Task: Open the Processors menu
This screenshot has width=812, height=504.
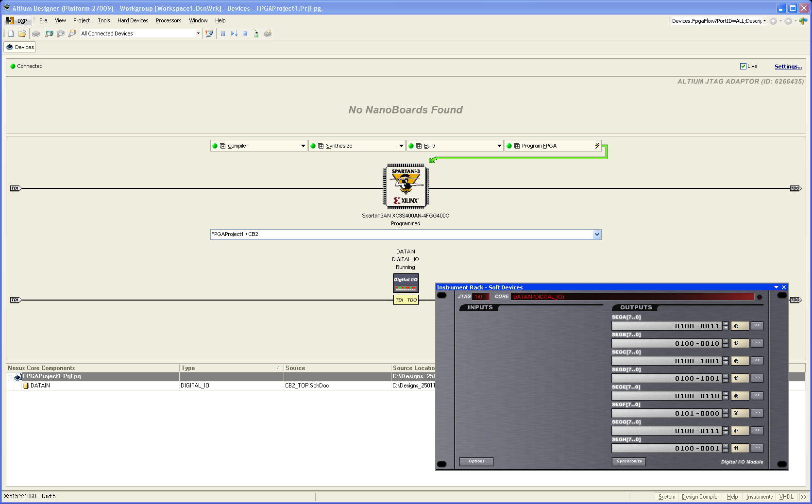Action: 169,20
